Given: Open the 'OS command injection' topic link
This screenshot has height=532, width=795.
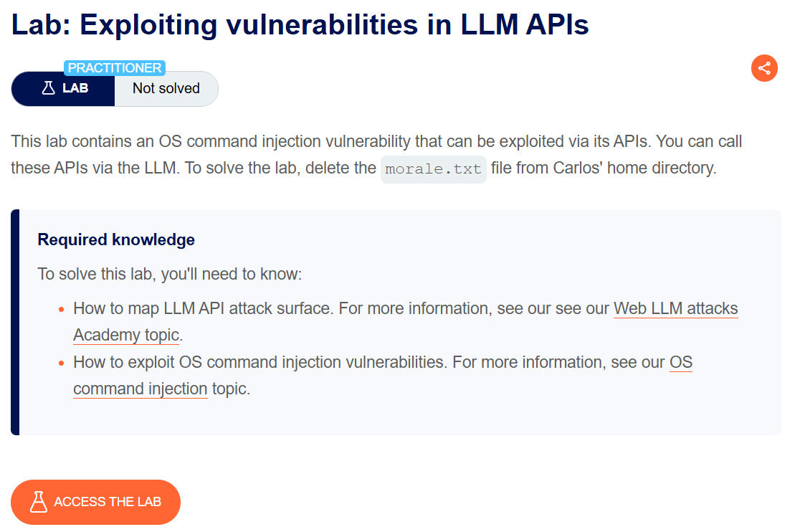Looking at the screenshot, I should click(141, 389).
